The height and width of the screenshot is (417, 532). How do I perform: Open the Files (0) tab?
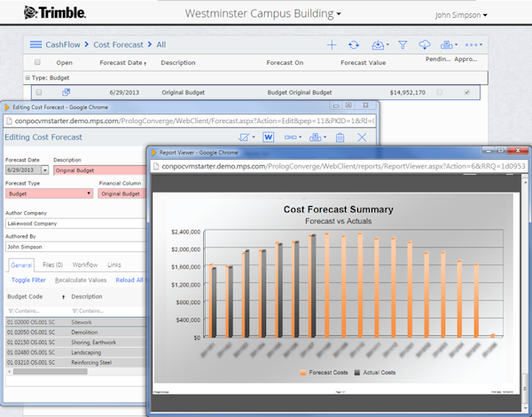[52, 264]
